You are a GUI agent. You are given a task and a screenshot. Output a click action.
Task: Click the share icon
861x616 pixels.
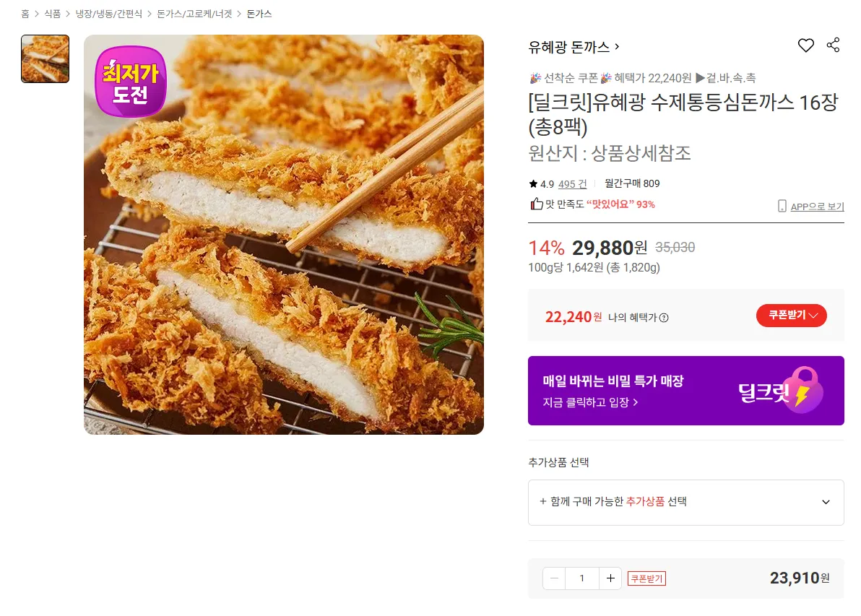(833, 45)
